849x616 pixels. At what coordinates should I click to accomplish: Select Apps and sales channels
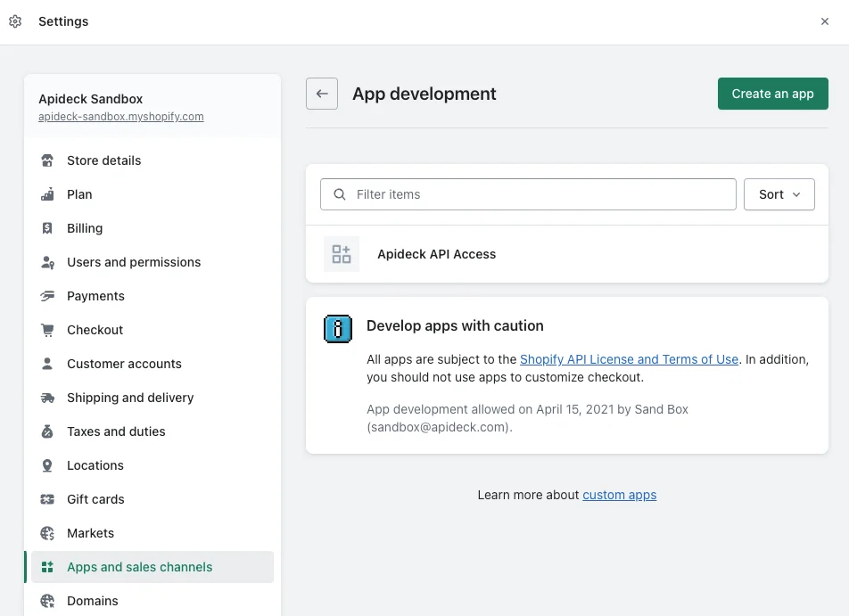pos(152,567)
